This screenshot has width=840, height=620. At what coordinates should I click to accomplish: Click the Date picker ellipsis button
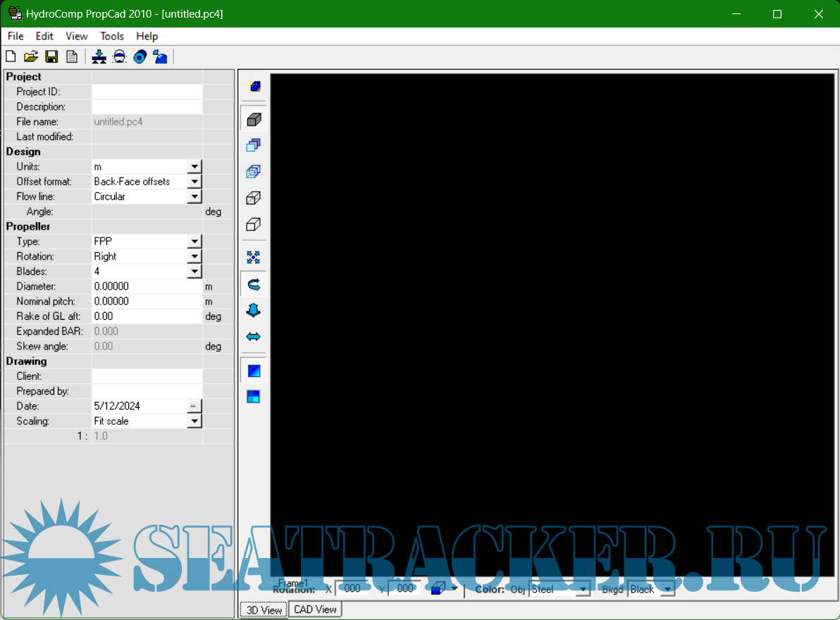pos(194,406)
